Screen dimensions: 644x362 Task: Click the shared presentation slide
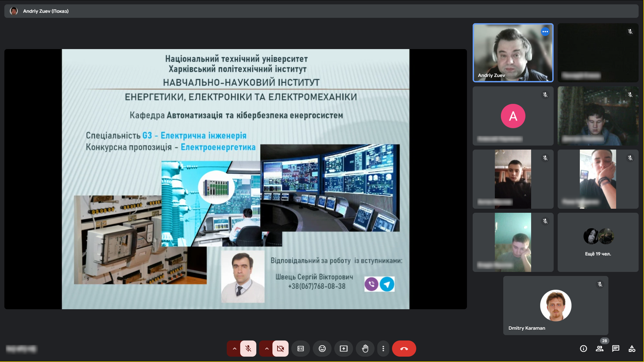click(235, 179)
